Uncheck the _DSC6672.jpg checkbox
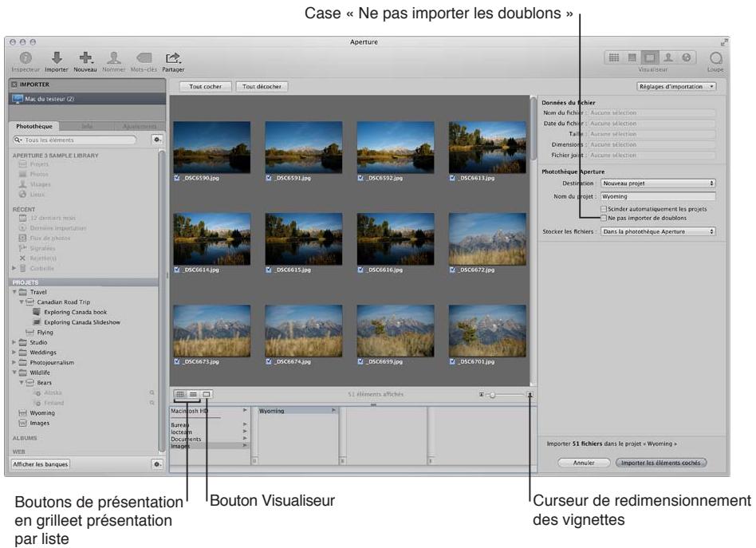The height and width of the screenshot is (548, 756). pyautogui.click(x=452, y=270)
